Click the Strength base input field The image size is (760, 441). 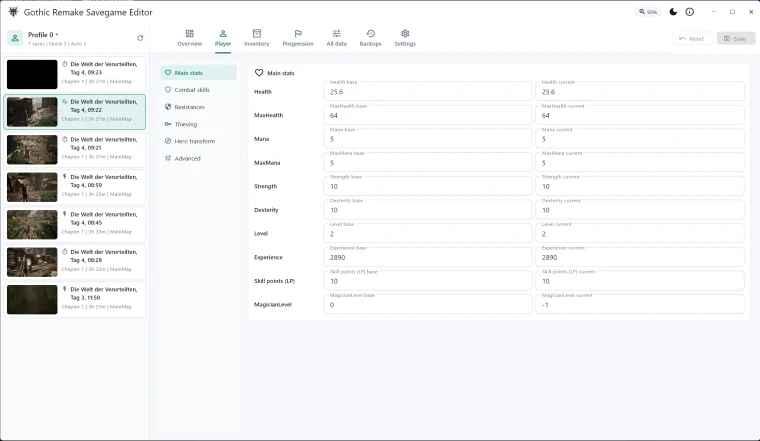[428, 186]
